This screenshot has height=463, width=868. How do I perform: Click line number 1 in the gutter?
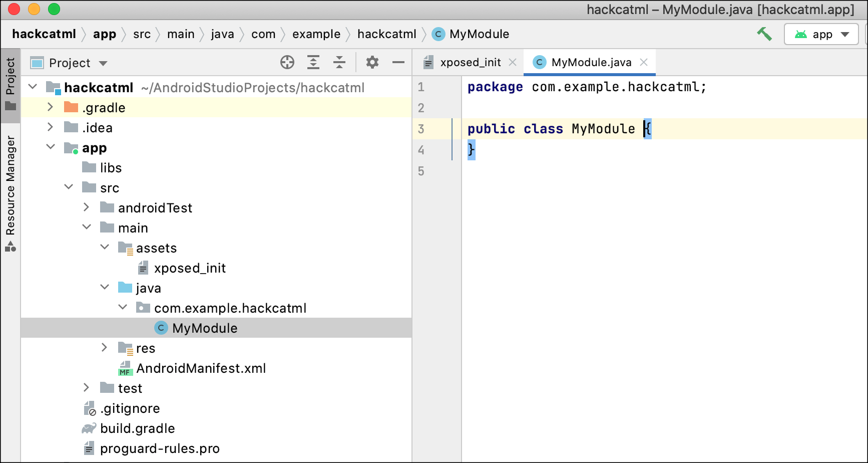tap(421, 87)
